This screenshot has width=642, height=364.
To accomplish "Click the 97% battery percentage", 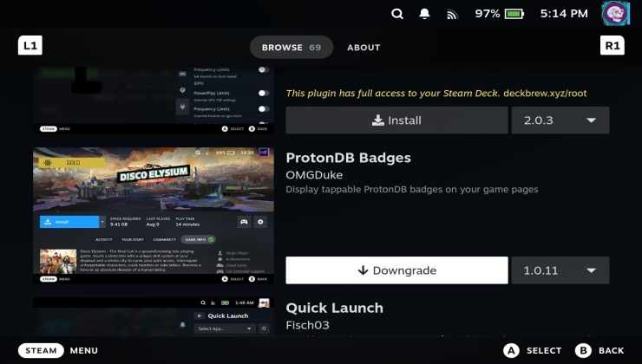I will (x=488, y=14).
